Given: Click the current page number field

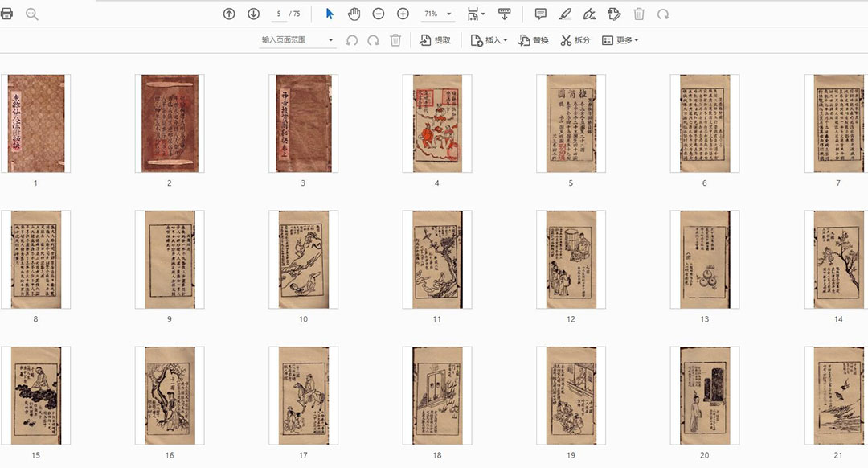Looking at the screenshot, I should pos(279,14).
